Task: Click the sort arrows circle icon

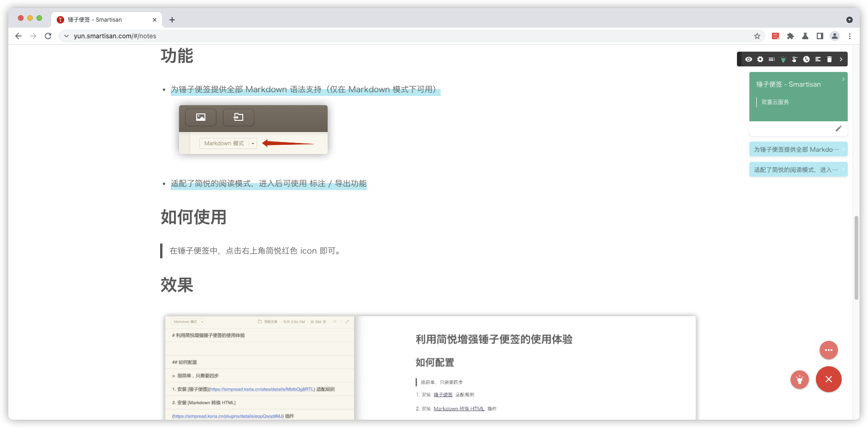Action: tap(806, 59)
